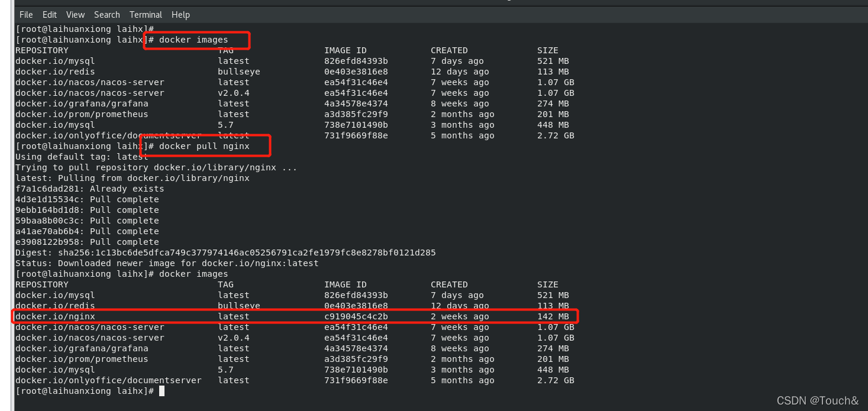This screenshot has width=868, height=411.
Task: Click 'docker.io/redis' in the listing before the nginx pull
Action: pos(55,72)
